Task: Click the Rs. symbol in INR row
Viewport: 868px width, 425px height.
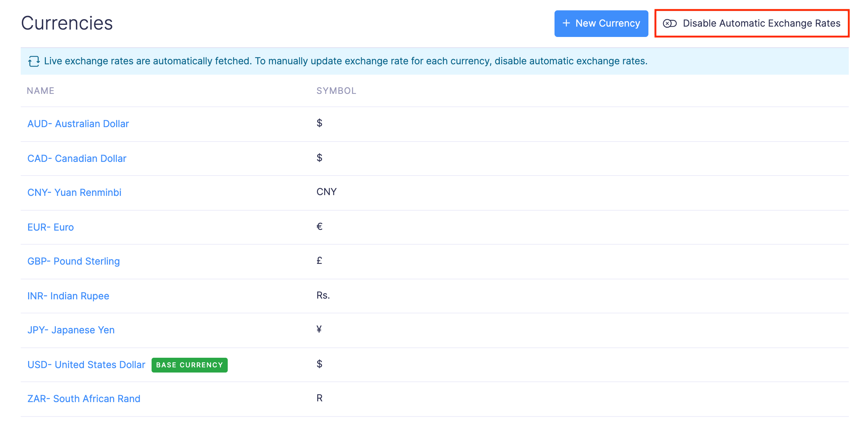Action: (x=323, y=295)
